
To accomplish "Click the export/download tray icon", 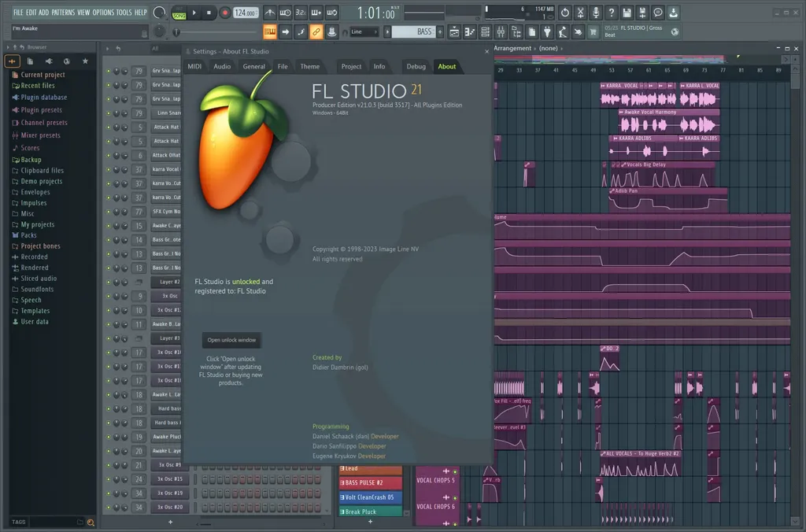I will 674,13.
